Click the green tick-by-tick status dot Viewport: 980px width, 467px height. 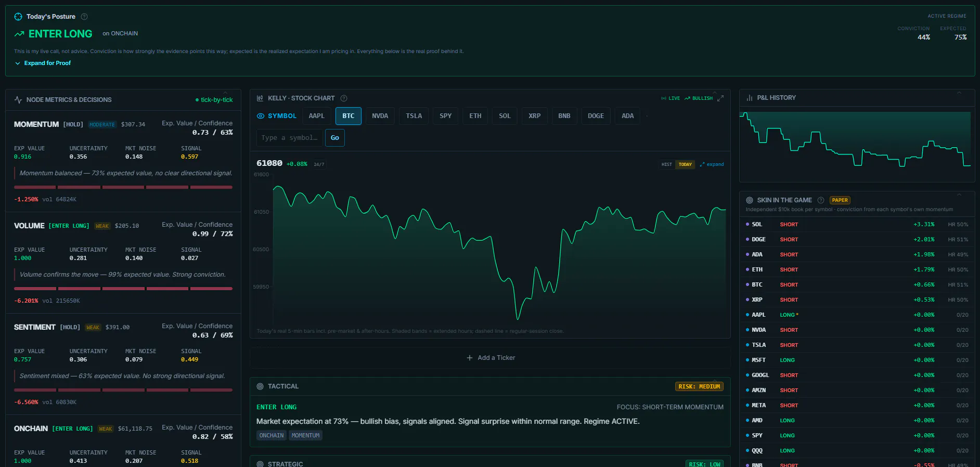(x=197, y=100)
